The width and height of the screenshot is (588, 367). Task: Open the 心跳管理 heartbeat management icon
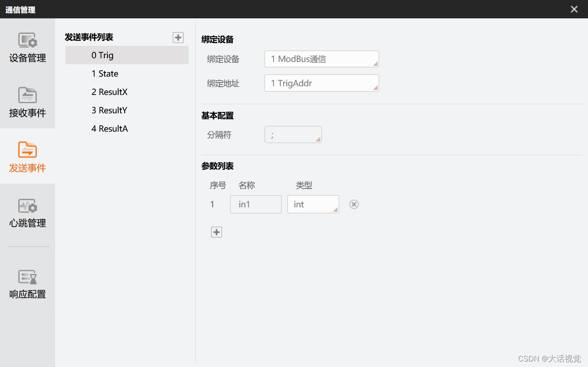point(28,206)
